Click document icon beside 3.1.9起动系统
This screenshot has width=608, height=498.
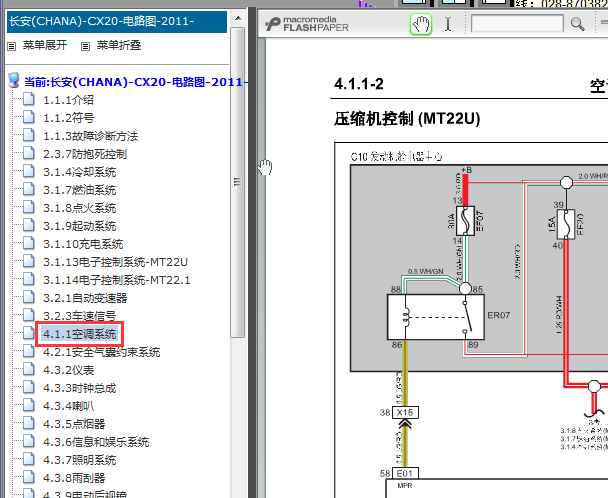tap(29, 225)
